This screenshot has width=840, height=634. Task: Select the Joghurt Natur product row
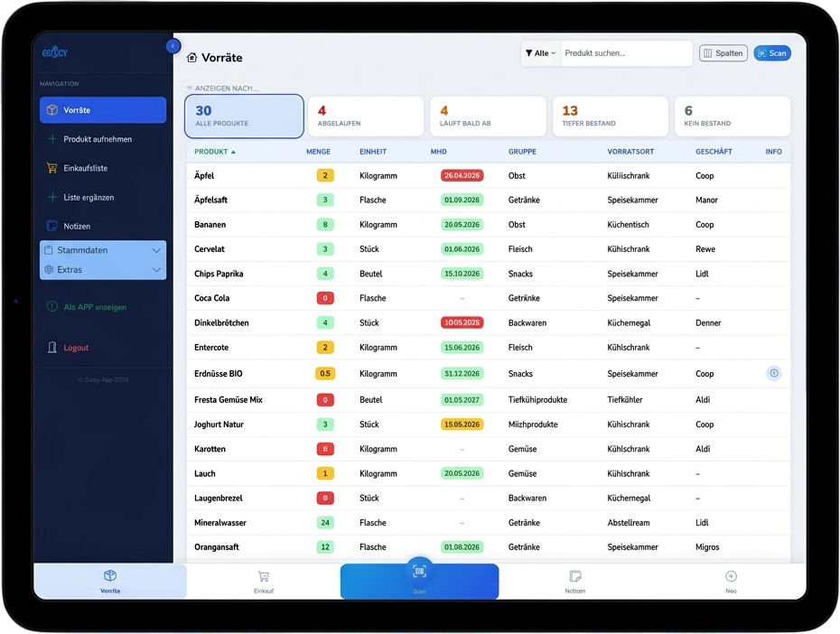[x=488, y=424]
